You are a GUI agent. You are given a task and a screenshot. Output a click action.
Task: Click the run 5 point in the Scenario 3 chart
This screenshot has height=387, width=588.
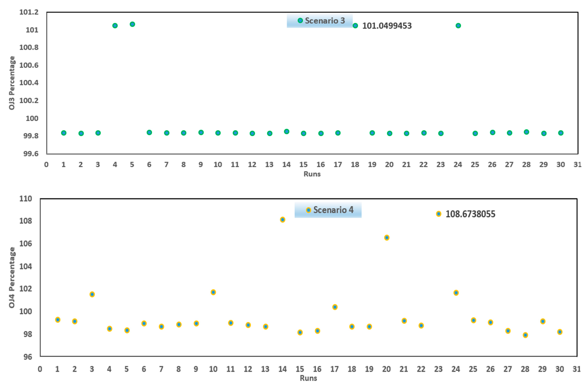click(x=132, y=24)
